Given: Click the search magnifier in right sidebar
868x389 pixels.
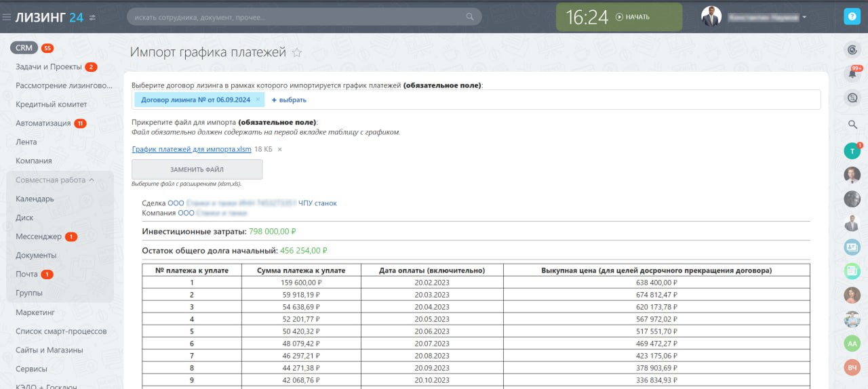Looking at the screenshot, I should (x=852, y=124).
